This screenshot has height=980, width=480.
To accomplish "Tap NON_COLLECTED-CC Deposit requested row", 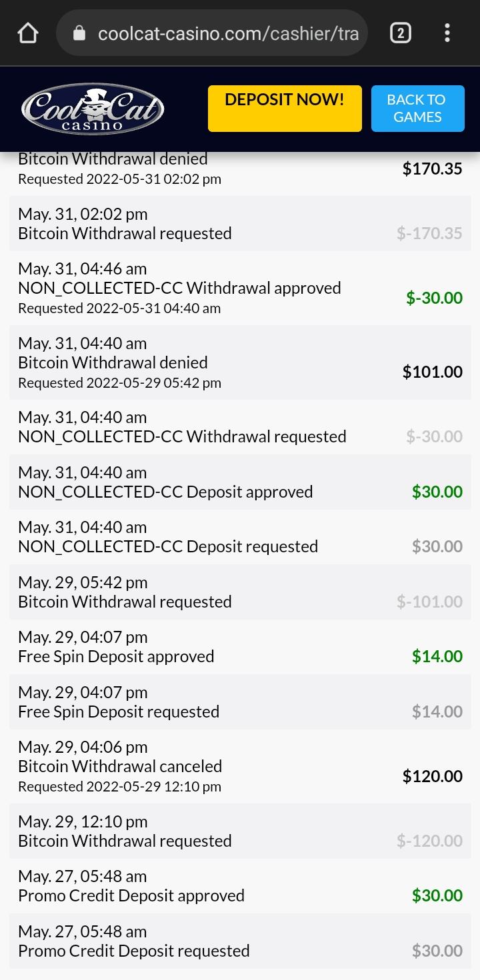I will point(240,537).
